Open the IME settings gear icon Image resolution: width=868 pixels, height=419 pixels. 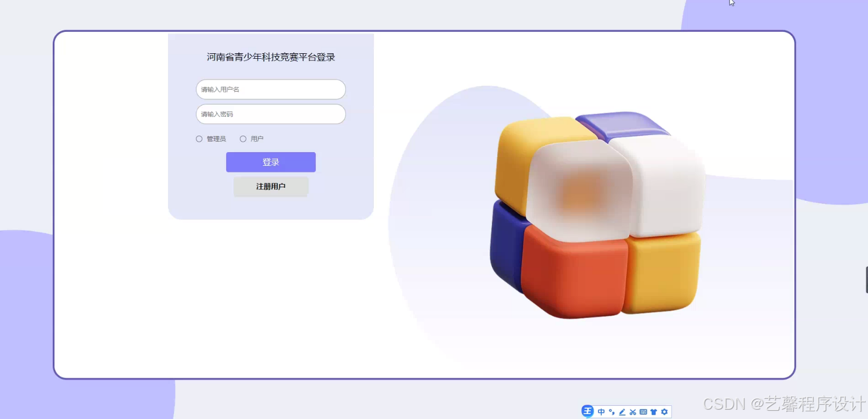(664, 412)
